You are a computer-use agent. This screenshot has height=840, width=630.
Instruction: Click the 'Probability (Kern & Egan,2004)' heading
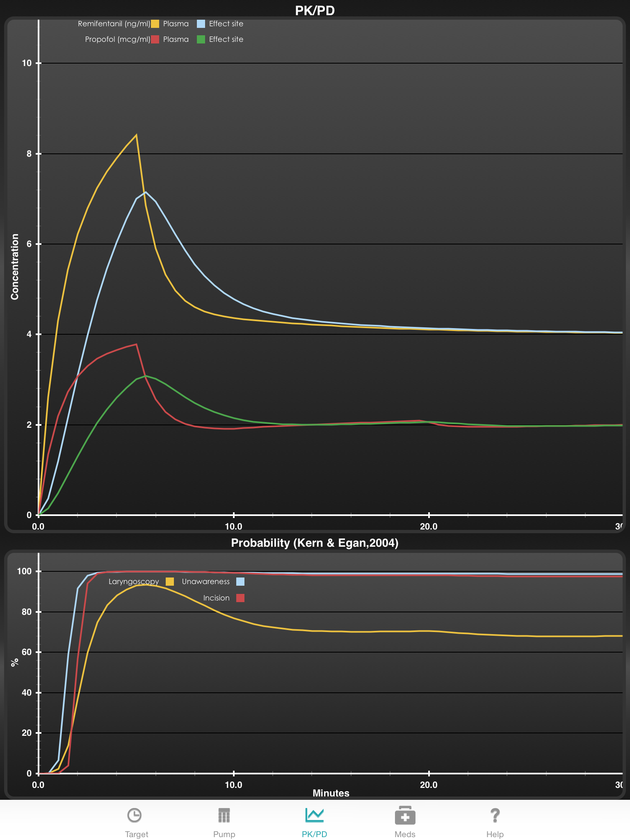[315, 543]
